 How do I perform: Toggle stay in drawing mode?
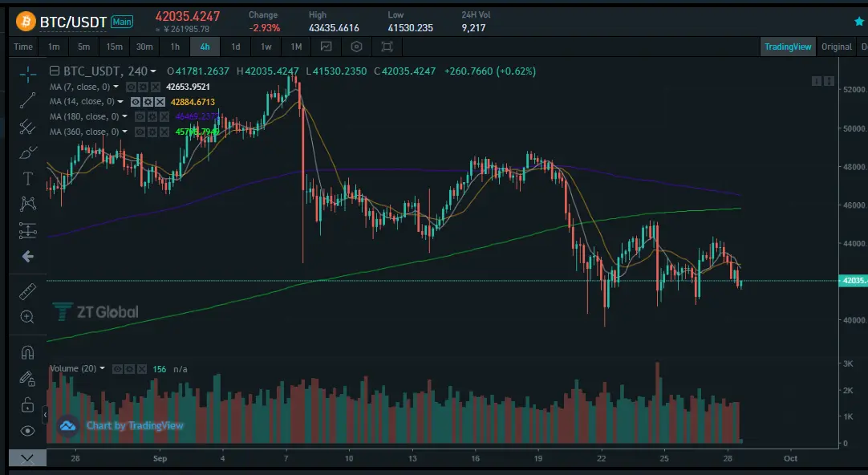click(28, 379)
